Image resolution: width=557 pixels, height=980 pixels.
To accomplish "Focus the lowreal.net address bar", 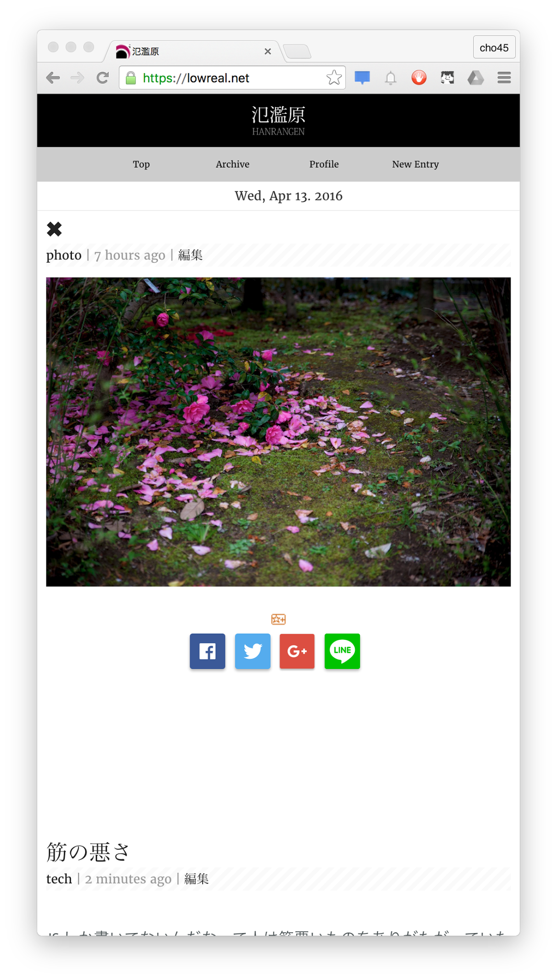I will (x=232, y=78).
